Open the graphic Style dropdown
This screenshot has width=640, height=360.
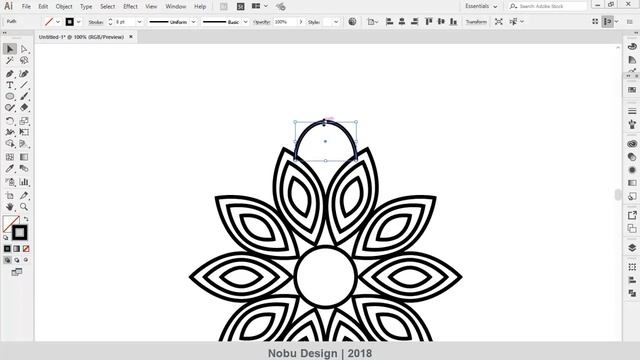(x=336, y=22)
